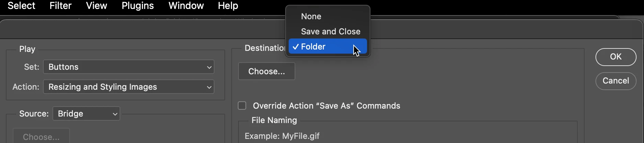Open the Action dropdown for Resizing and Styling Images
This screenshot has height=143, width=644.
click(x=129, y=87)
